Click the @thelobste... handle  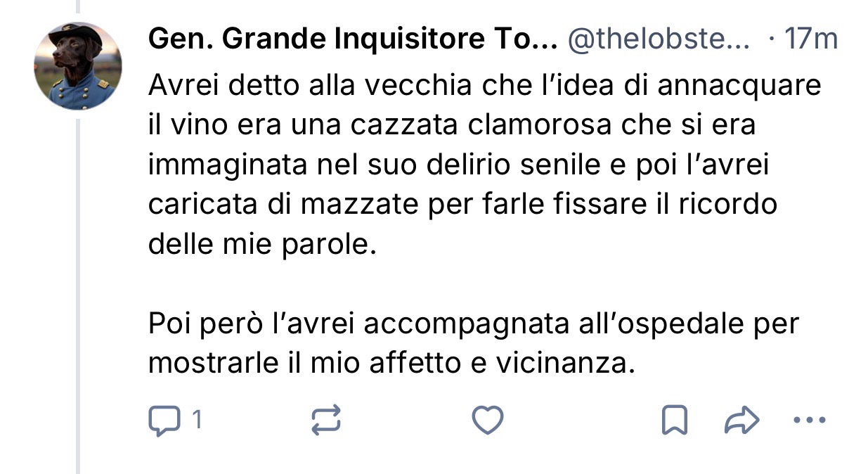tap(658, 41)
